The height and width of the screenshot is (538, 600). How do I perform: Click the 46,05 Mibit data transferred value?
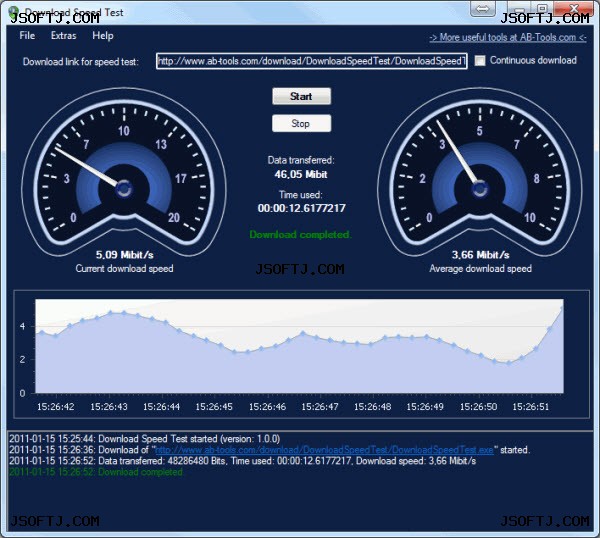click(x=301, y=174)
